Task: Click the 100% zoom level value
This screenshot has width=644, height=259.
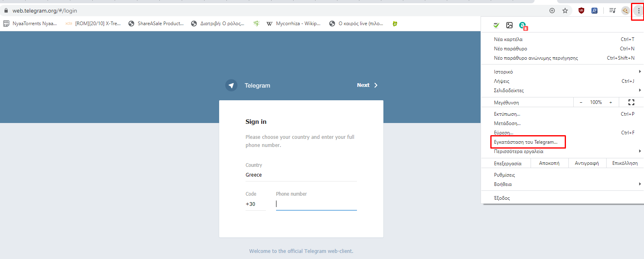Action: pos(596,102)
